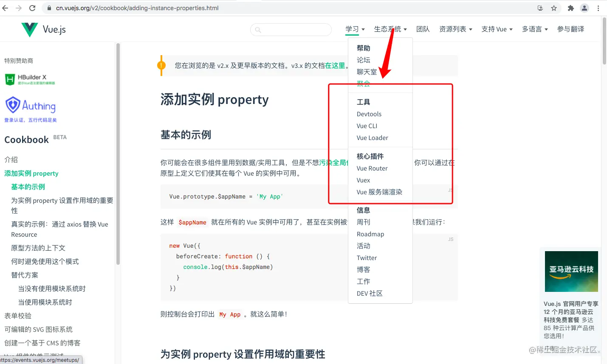Open the 支持 Vue dropdown menu
The height and width of the screenshot is (364, 607).
click(x=497, y=29)
